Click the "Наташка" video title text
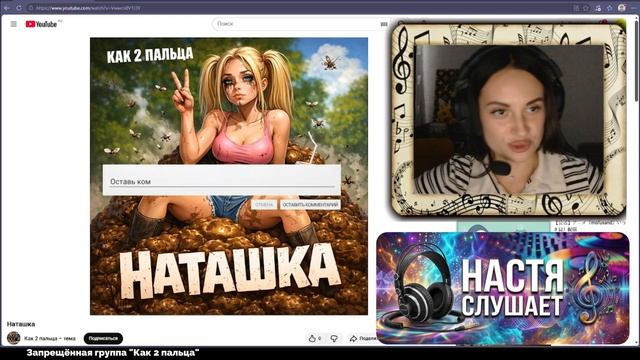Viewport: 640px width, 360px height. tap(21, 324)
